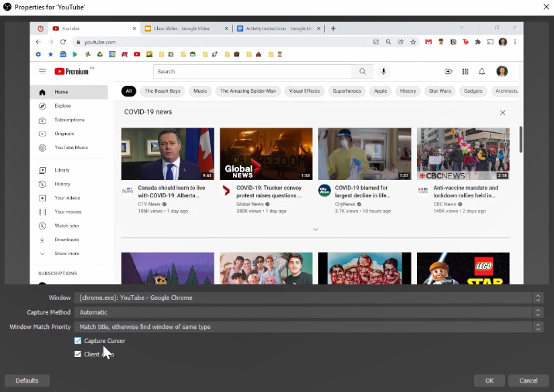Click the YouTube Premium logo
554x392 pixels.
point(72,71)
